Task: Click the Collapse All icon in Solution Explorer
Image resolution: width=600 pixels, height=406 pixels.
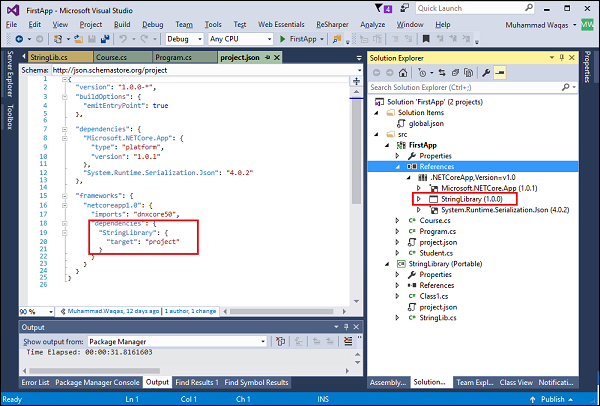Action: click(455, 73)
